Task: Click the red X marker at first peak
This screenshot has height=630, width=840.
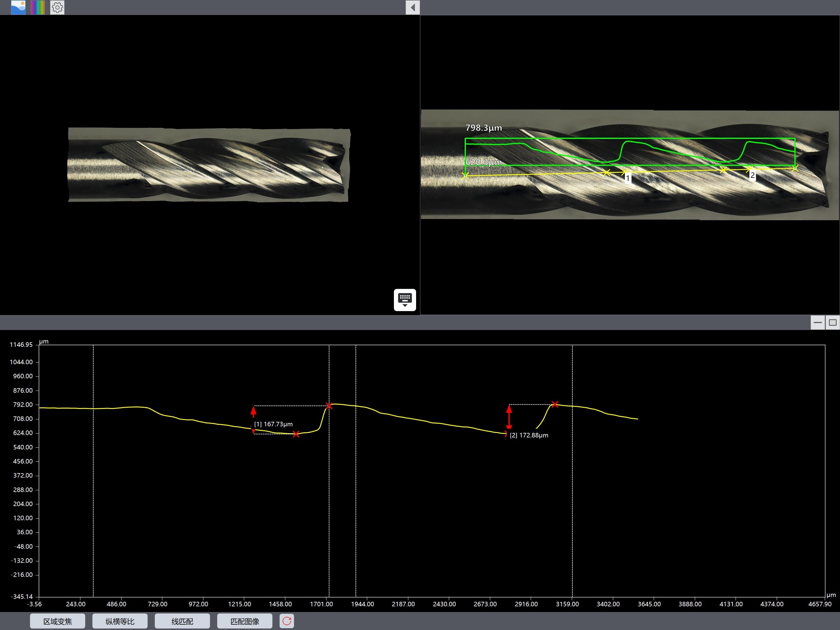Action: coord(329,406)
